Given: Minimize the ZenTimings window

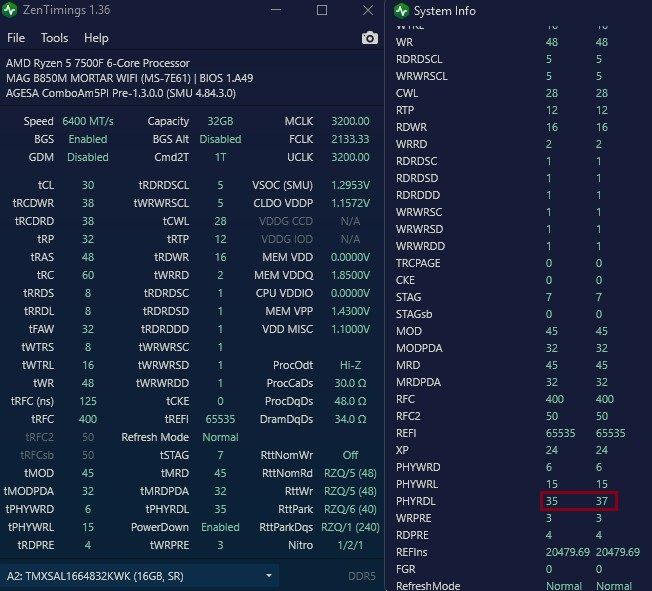Looking at the screenshot, I should 276,10.
